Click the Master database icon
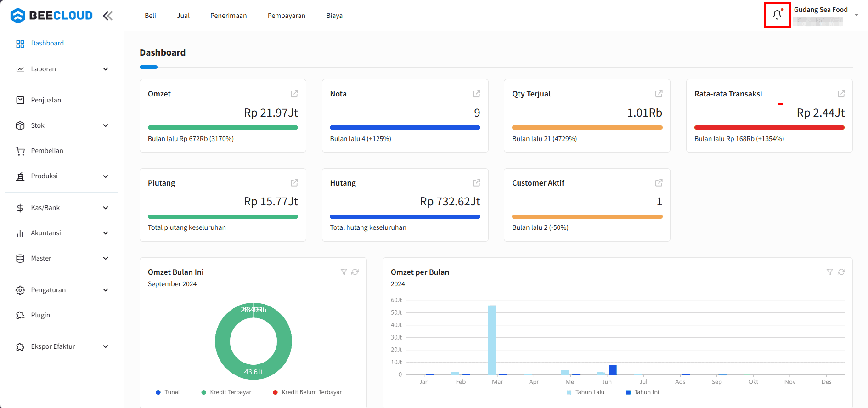 (20, 258)
